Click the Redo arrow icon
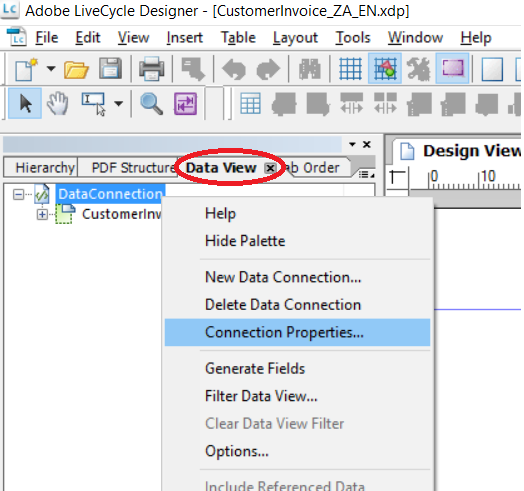Viewport: 524px width, 491px height. [x=268, y=69]
